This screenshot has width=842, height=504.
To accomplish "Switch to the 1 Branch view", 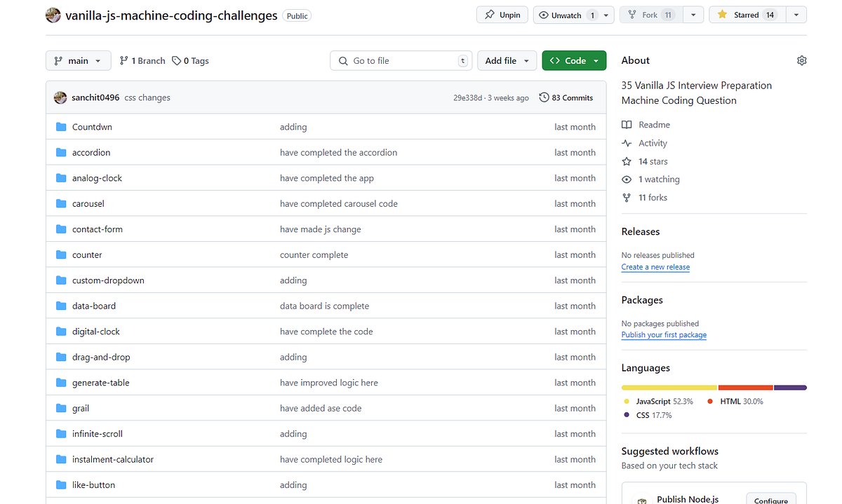I will pos(142,60).
